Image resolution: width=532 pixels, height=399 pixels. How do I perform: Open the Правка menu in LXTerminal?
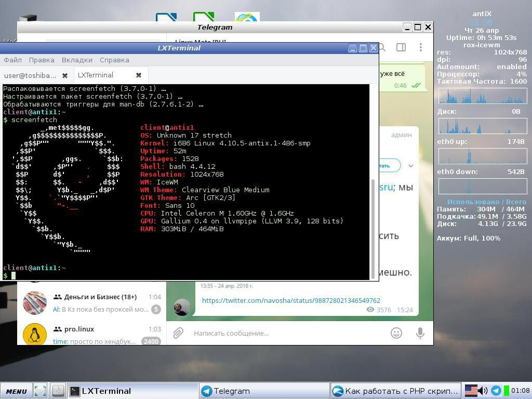pos(42,60)
